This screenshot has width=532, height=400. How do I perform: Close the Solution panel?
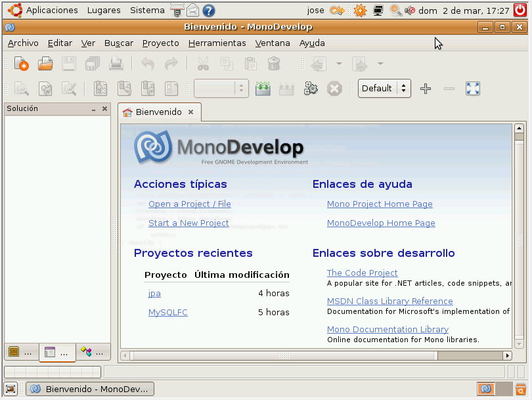coord(105,108)
